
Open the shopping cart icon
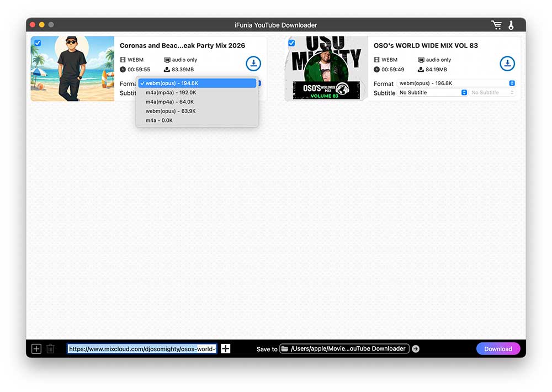[x=496, y=25]
